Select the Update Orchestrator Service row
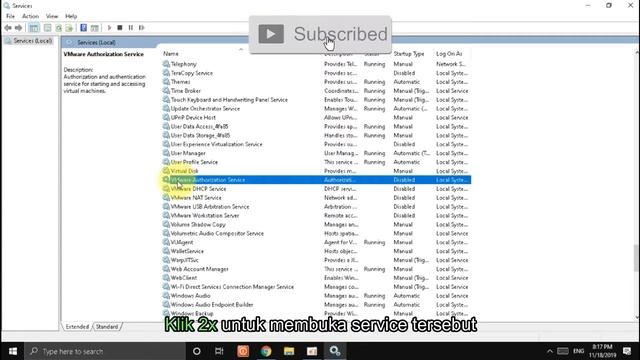Image resolution: width=640 pixels, height=360 pixels. (316, 109)
